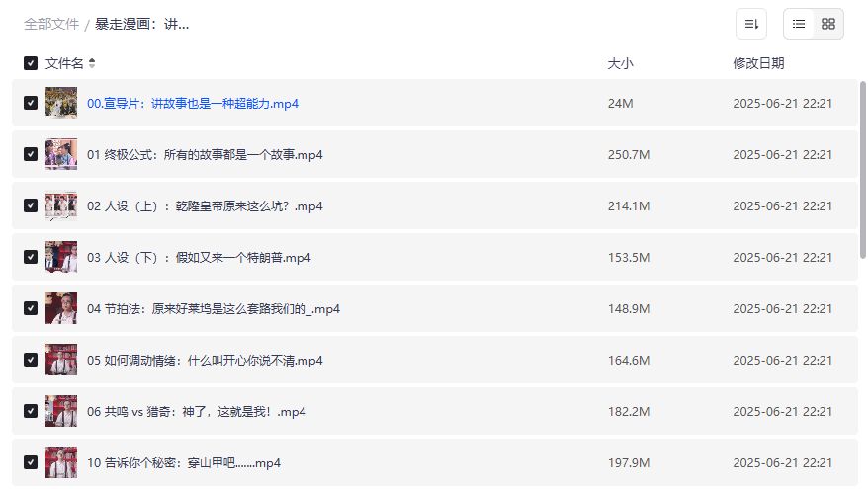Viewport: 868px width, 489px height.
Task: Toggle the select-all checkbox beside 文件名
Action: (31, 63)
